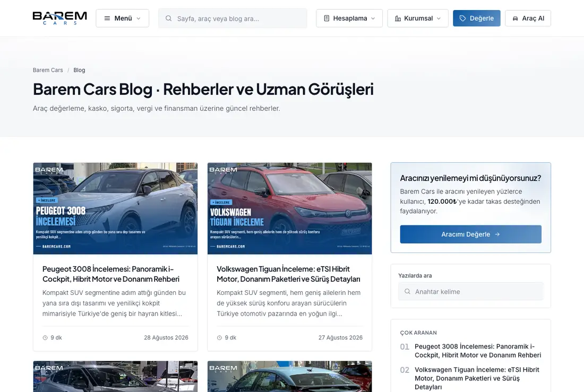Open the Değerle button in header
The image size is (584, 392).
click(476, 18)
